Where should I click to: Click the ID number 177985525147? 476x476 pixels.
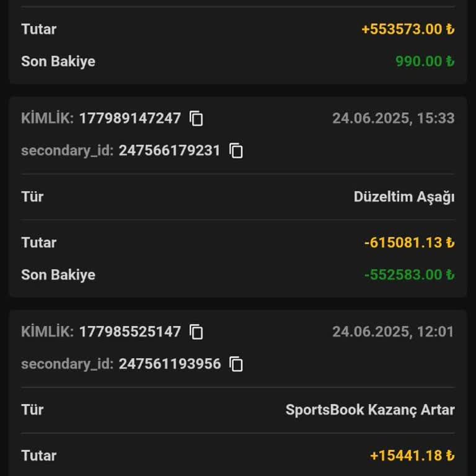coord(130,332)
